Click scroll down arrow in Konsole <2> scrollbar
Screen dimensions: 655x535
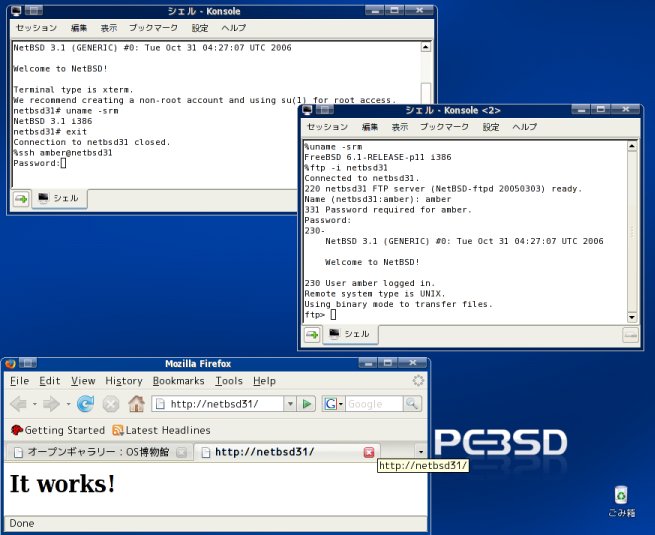click(x=632, y=318)
